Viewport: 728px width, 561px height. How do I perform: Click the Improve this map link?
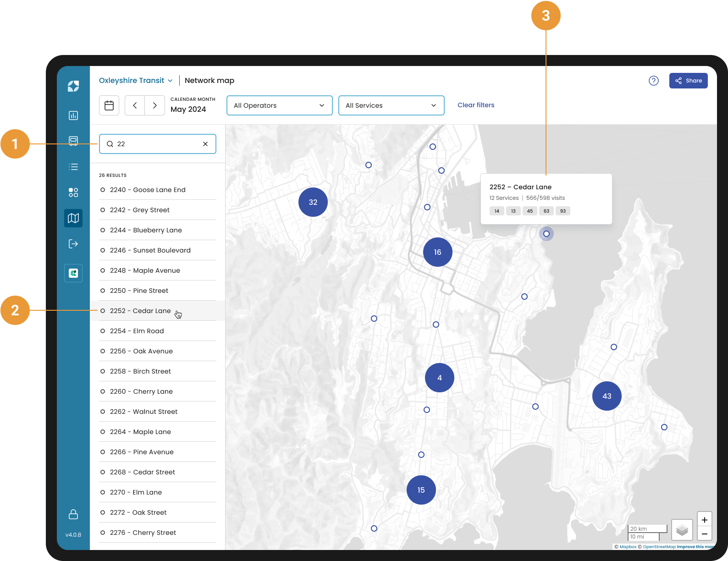[696, 546]
